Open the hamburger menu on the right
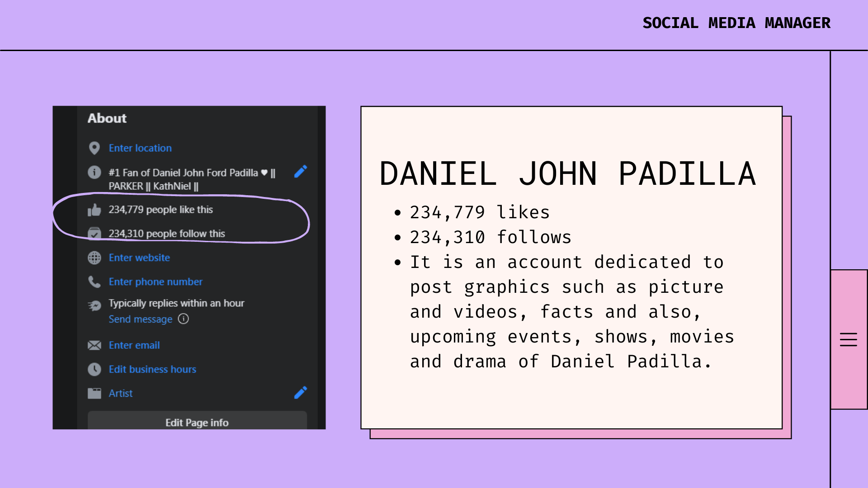This screenshot has width=868, height=488. point(849,340)
